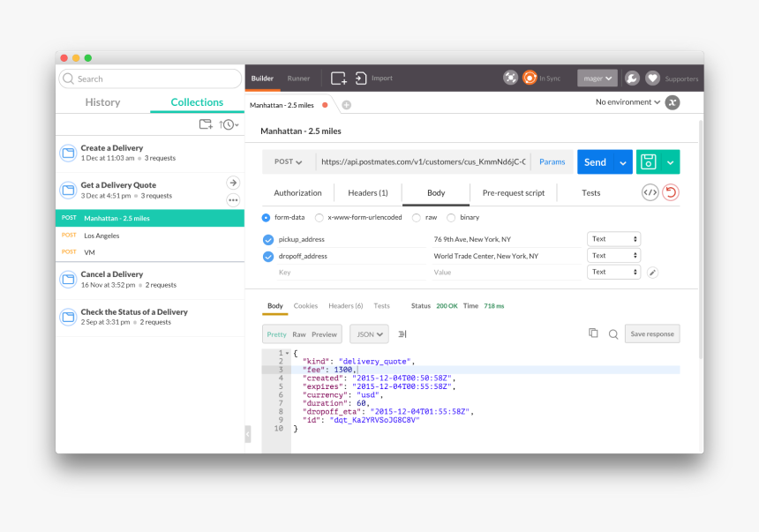Image resolution: width=759 pixels, height=532 pixels.
Task: Open the JSON format dropdown
Action: tap(369, 334)
